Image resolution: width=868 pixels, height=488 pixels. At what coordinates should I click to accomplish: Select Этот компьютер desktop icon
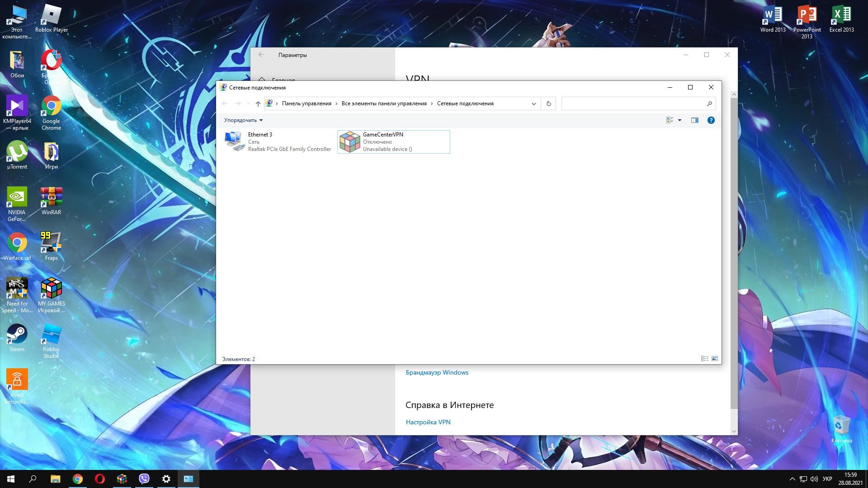[x=17, y=22]
